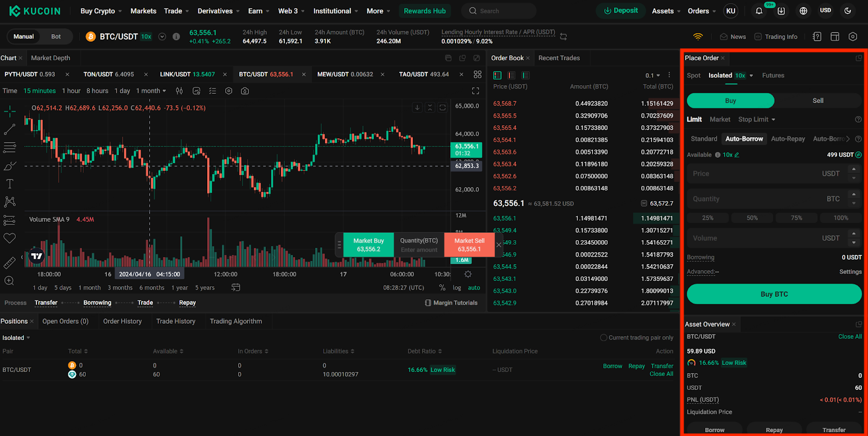Switch to Manual trading mode
The width and height of the screenshot is (868, 436).
[24, 36]
